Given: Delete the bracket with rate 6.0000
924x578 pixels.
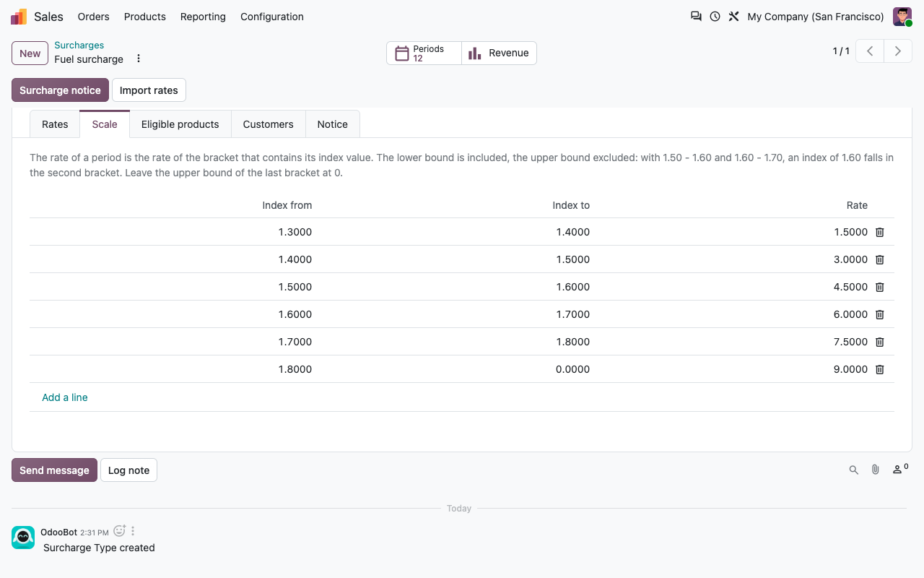Looking at the screenshot, I should click(x=880, y=314).
